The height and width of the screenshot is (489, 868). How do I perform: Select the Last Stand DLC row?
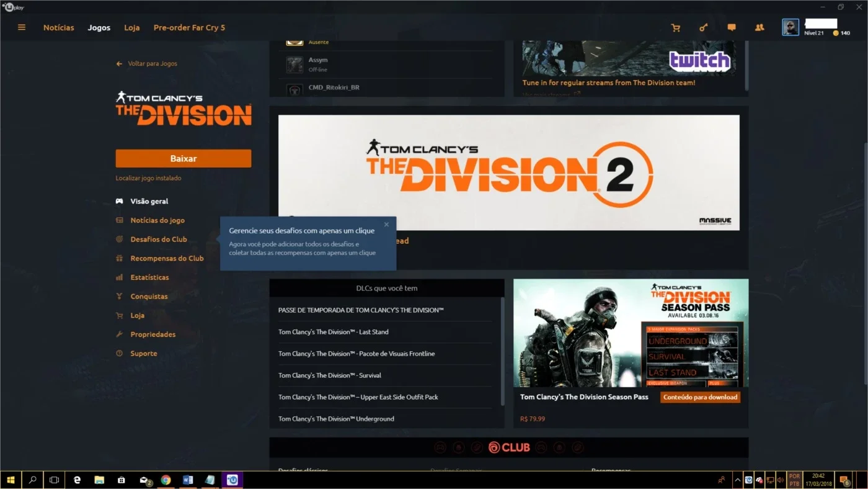(x=384, y=332)
